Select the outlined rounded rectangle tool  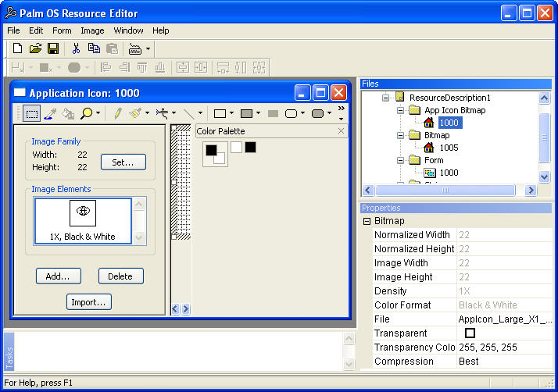click(291, 113)
